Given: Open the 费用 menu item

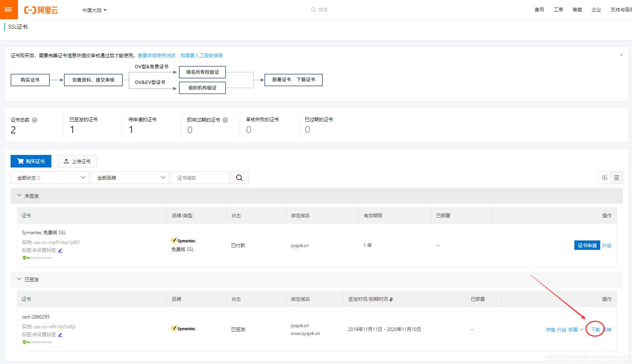Looking at the screenshot, I should click(539, 9).
